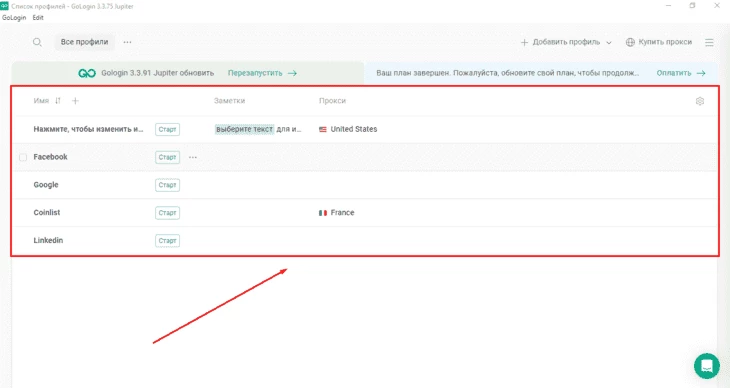Click the plus icon of 'Добавить профиль'
Screen dimensions: 730x388
point(524,42)
